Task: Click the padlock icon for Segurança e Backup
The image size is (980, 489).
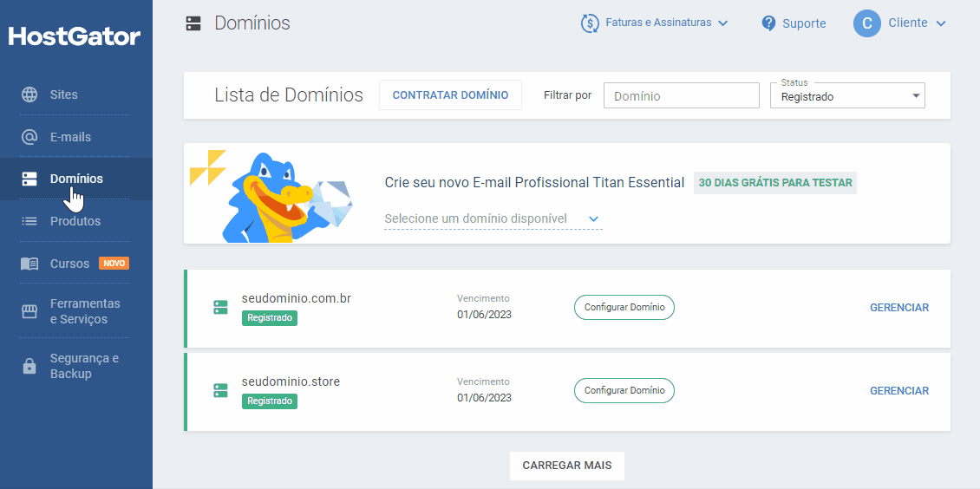Action: tap(29, 366)
